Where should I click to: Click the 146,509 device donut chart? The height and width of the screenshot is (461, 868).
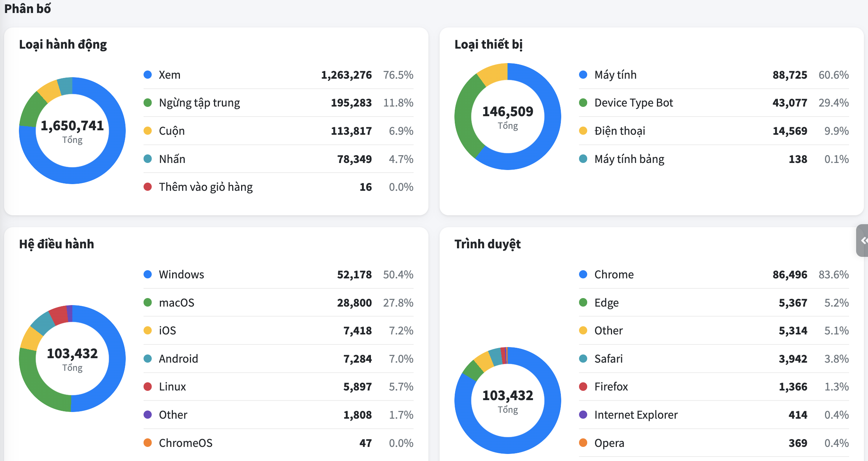click(x=508, y=117)
